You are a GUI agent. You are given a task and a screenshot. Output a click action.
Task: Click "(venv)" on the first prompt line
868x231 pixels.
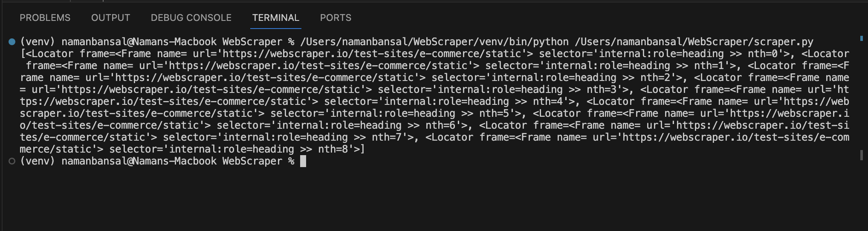[x=38, y=42]
